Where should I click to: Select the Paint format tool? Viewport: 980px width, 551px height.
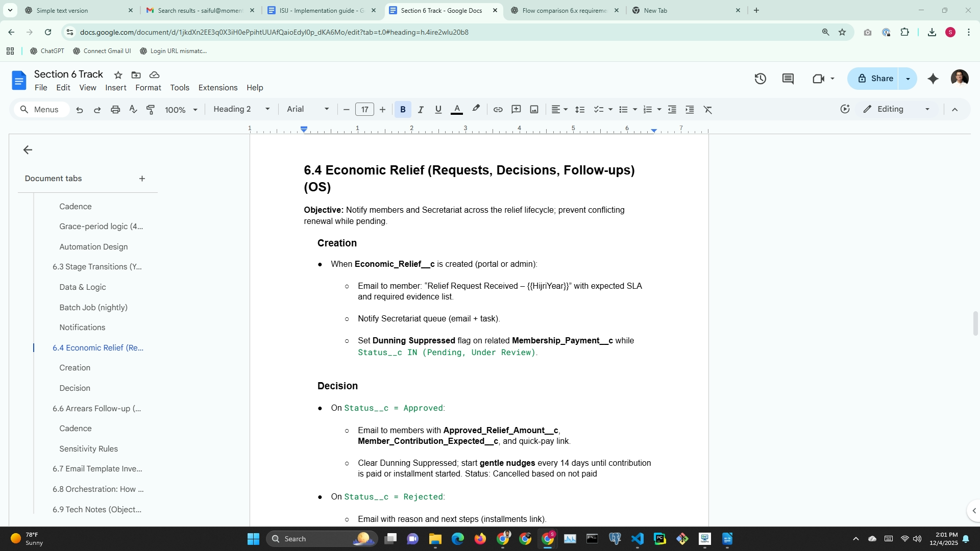point(151,110)
